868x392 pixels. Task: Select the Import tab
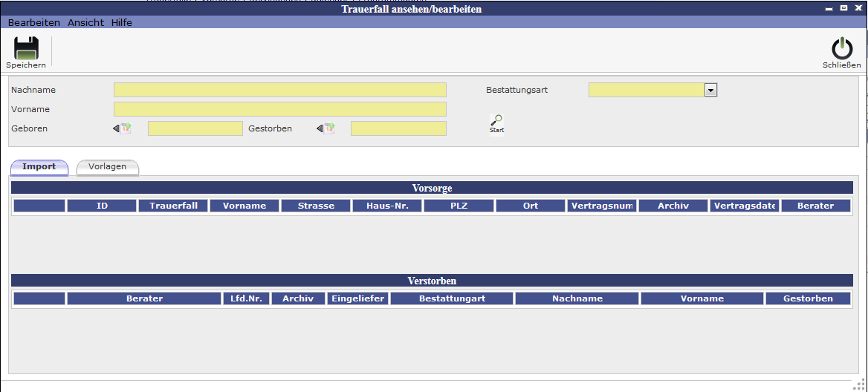39,167
